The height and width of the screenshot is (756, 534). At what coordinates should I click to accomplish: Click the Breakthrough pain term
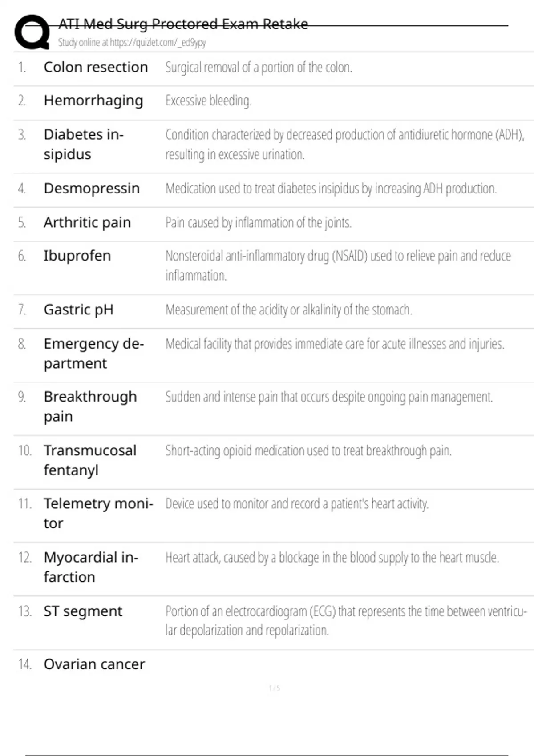point(90,406)
